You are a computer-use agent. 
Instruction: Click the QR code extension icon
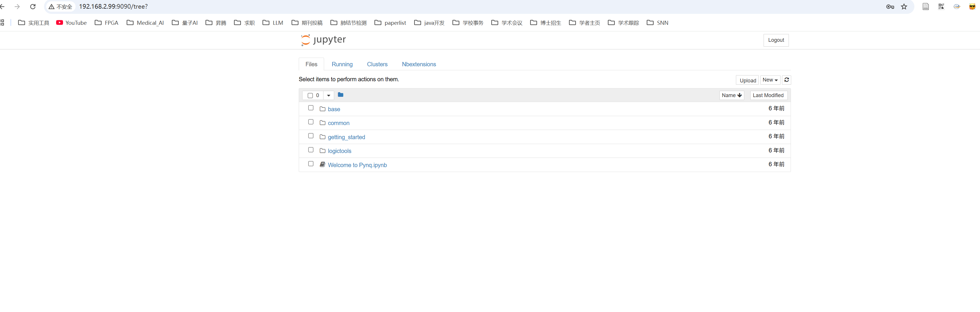pyautogui.click(x=941, y=6)
